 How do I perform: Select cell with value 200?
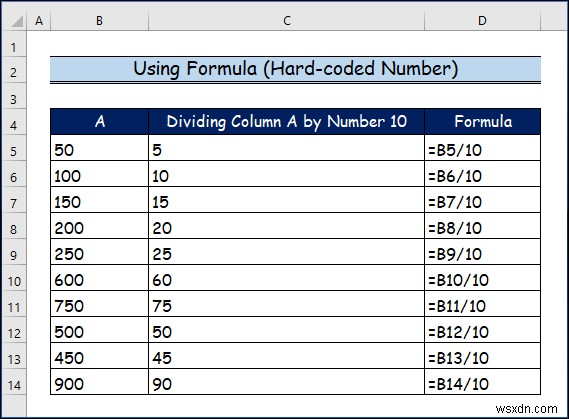99,226
